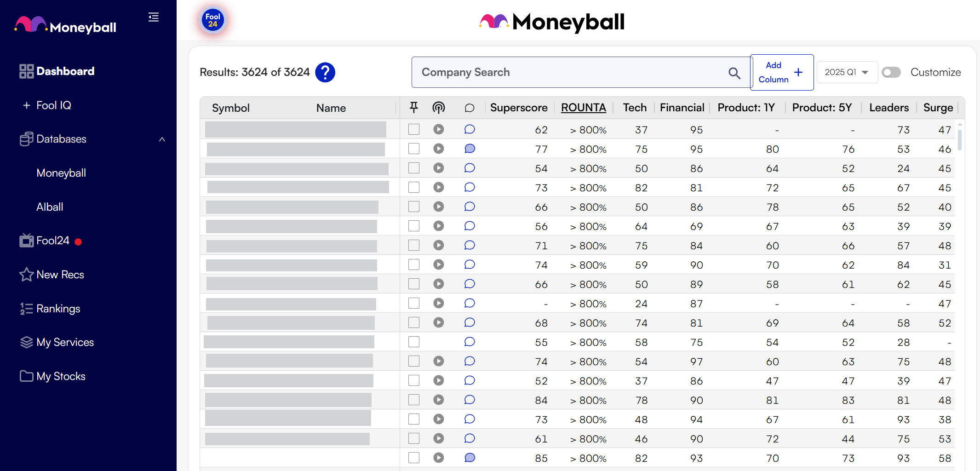Click the search magnifier icon
Image resolution: width=980 pixels, height=471 pixels.
click(x=734, y=73)
